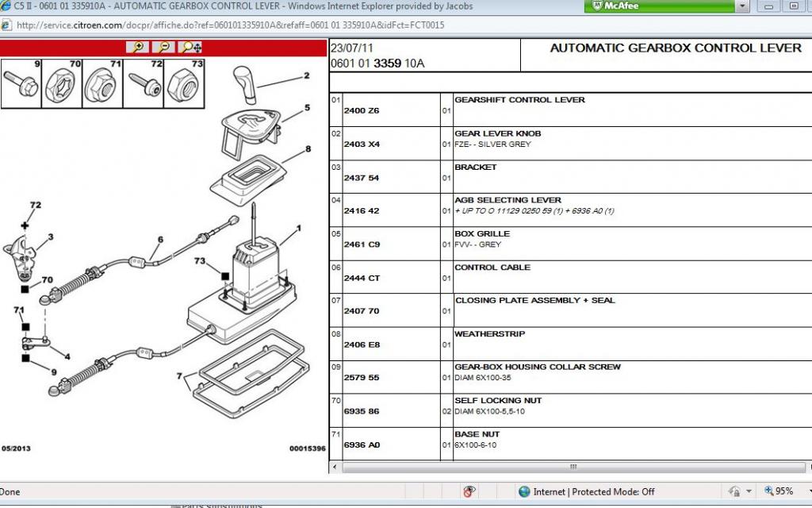The image size is (812, 508).
Task: Click the bracket part labeled 3
Action: click(x=20, y=258)
